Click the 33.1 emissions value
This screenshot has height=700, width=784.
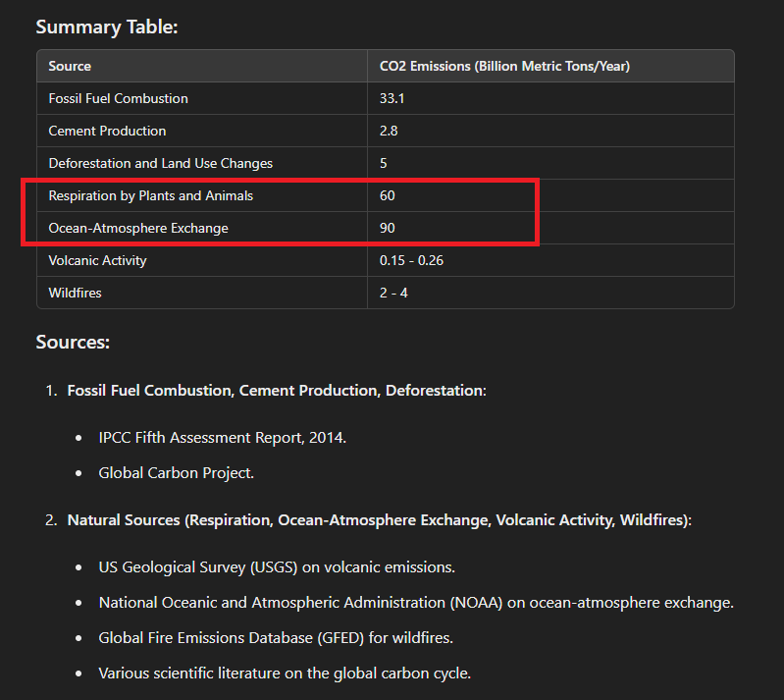pos(391,98)
